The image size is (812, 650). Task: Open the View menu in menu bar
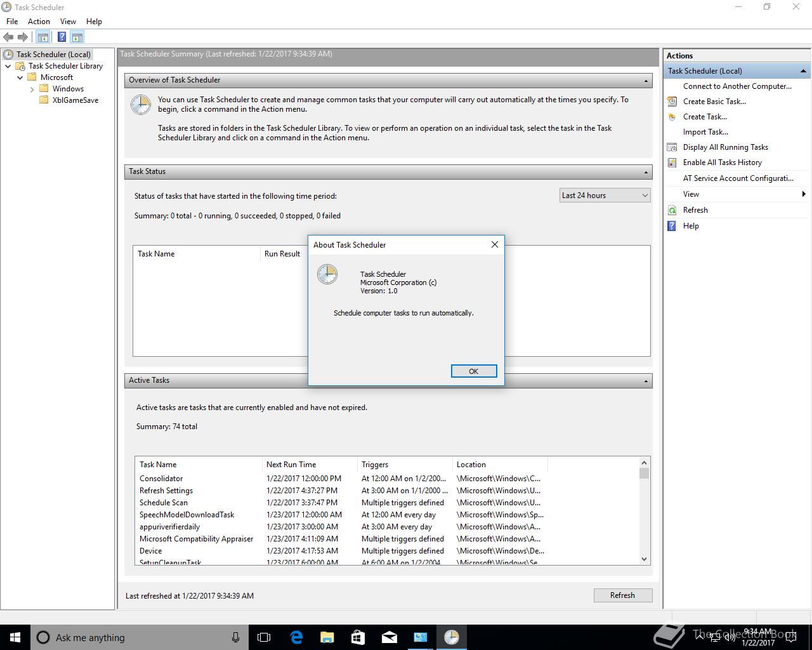tap(68, 22)
